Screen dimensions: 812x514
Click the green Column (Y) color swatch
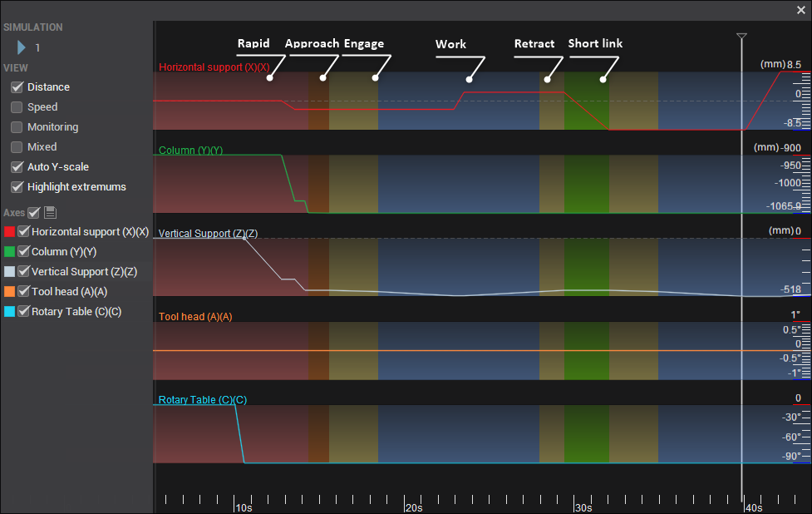(10, 252)
